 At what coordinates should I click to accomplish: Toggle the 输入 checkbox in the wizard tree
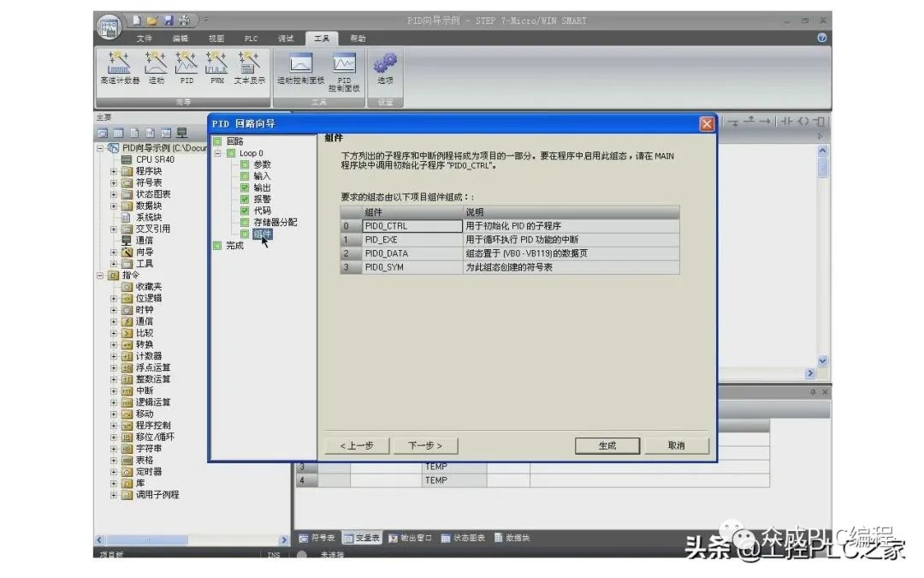pyautogui.click(x=246, y=176)
